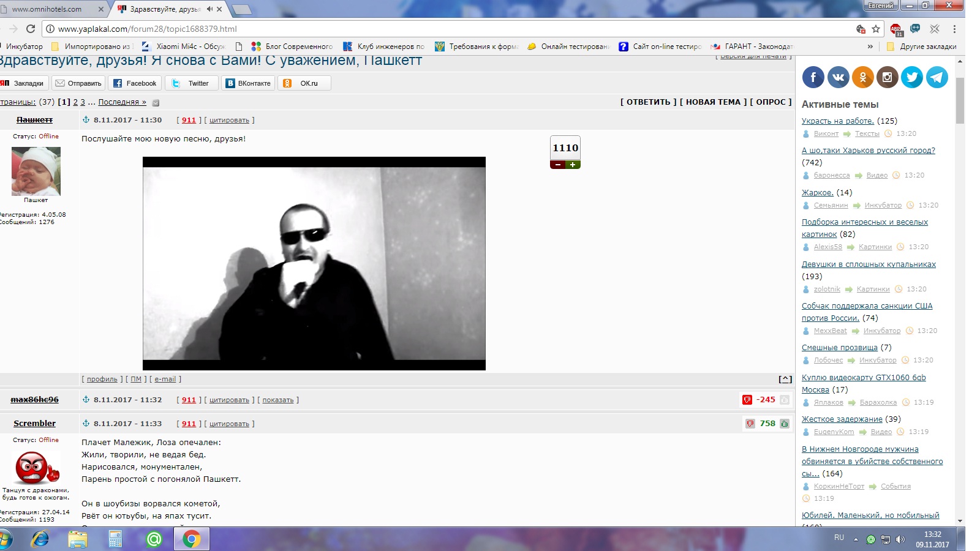
Task: Click the ОТВЕТИТЬ reply link
Action: [649, 102]
